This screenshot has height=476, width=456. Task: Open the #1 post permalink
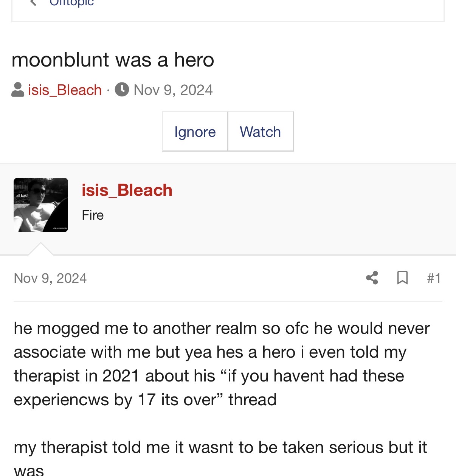point(434,278)
